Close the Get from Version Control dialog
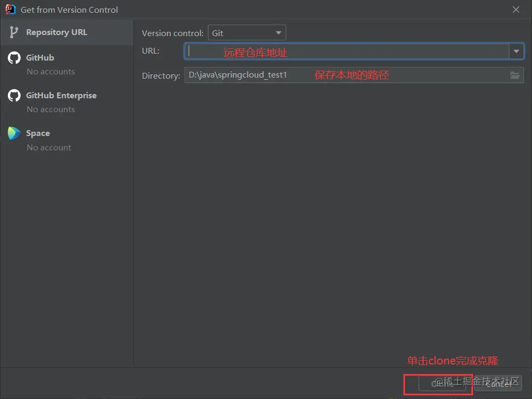 click(516, 10)
